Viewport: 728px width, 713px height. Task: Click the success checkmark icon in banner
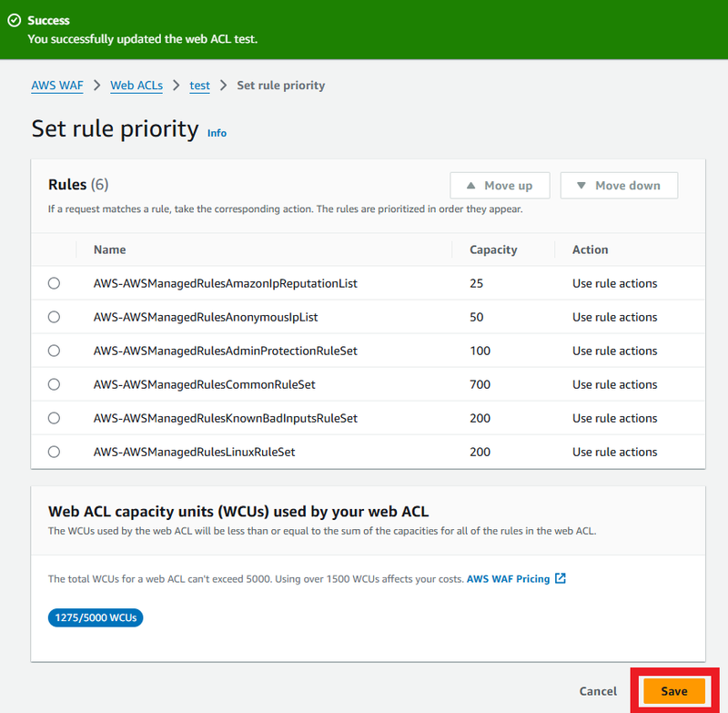(x=15, y=20)
